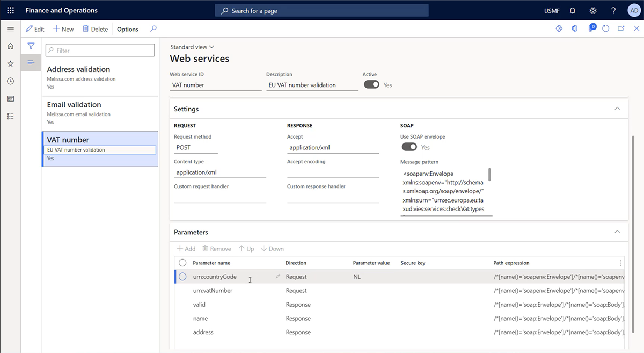Open the Favorites star in sidebar
Image resolution: width=644 pixels, height=353 pixels.
tap(10, 64)
